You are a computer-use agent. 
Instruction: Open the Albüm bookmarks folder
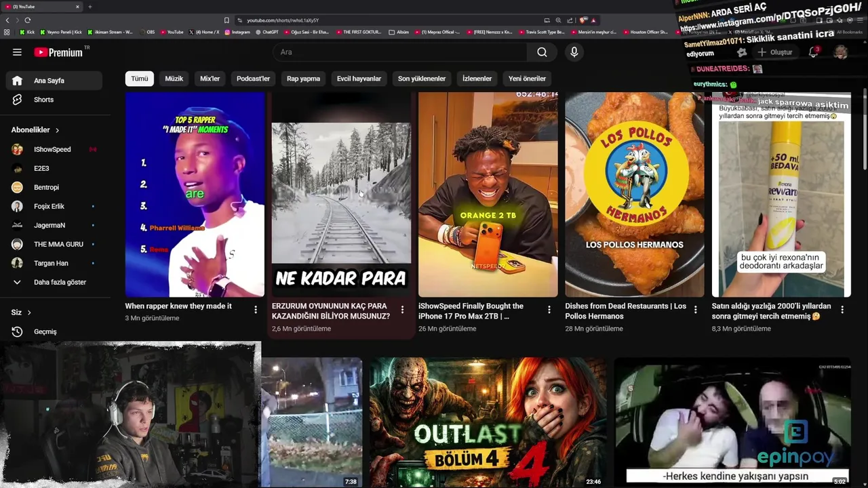(399, 32)
